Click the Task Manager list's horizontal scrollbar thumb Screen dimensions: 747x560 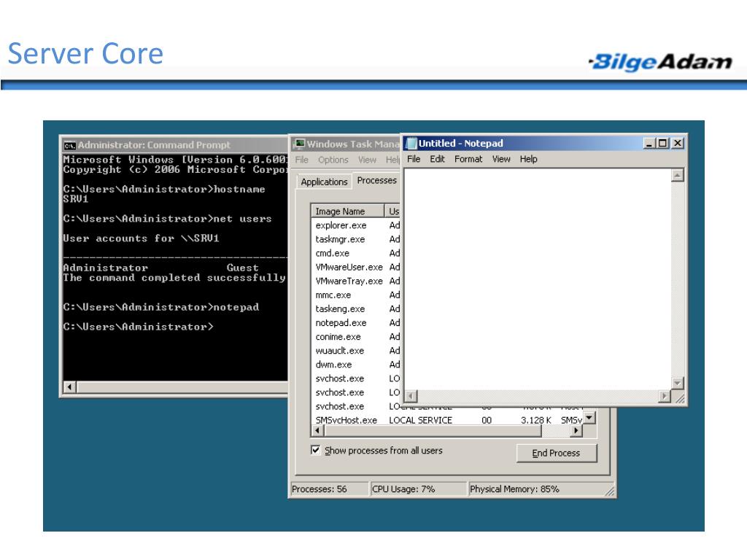click(x=433, y=430)
